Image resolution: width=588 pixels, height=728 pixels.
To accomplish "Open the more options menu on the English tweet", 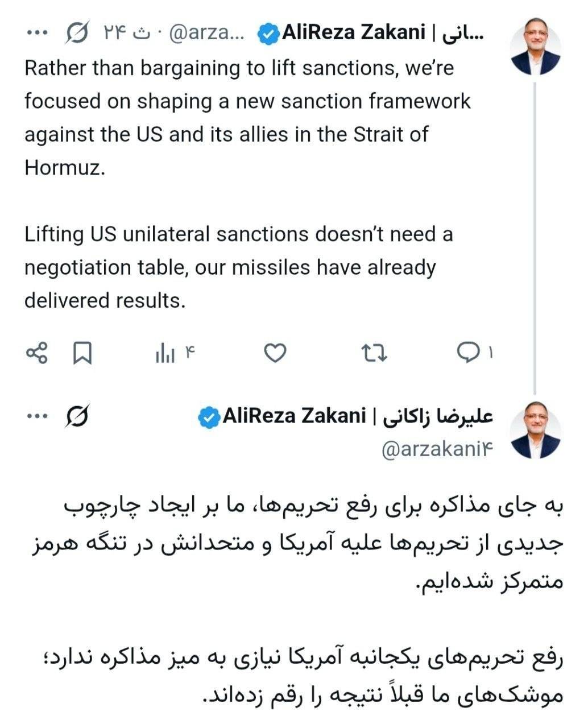I will pyautogui.click(x=38, y=31).
